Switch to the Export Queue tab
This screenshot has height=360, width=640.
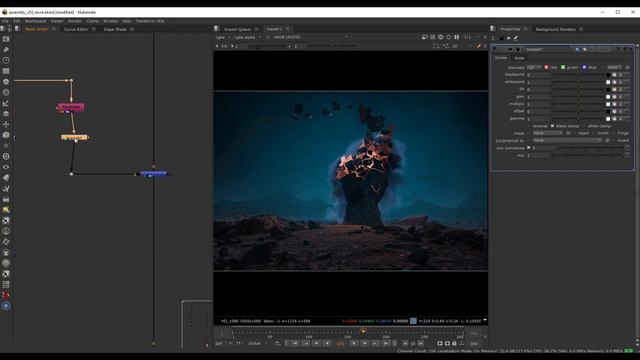pyautogui.click(x=237, y=29)
